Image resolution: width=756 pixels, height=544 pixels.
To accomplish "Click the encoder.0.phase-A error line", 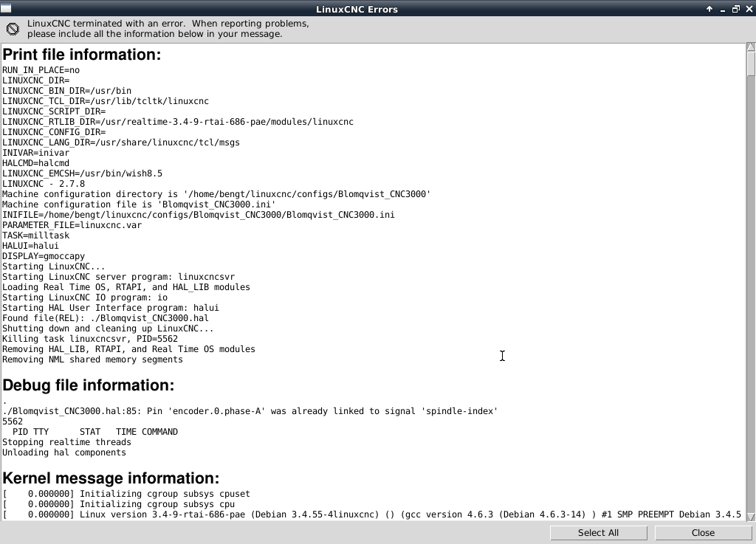I will (x=250, y=411).
